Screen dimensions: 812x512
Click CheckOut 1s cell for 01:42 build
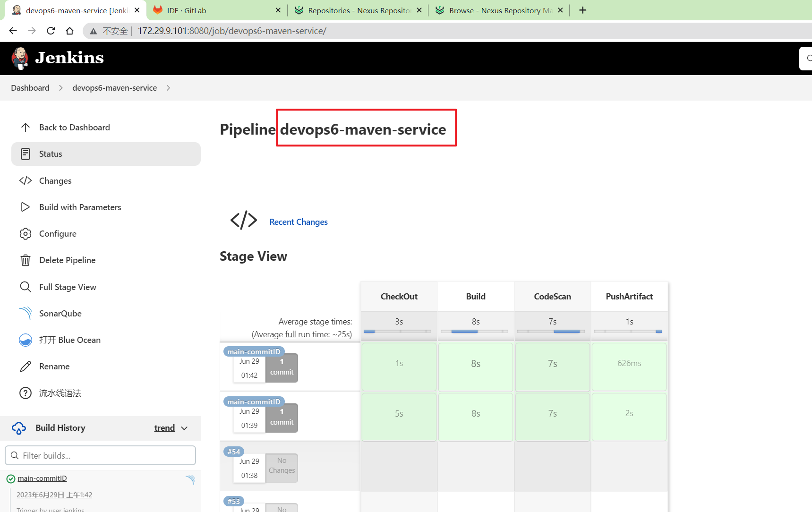pyautogui.click(x=399, y=367)
